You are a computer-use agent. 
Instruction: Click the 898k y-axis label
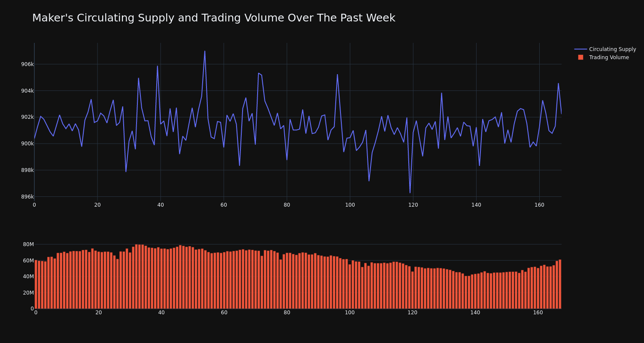[27, 170]
